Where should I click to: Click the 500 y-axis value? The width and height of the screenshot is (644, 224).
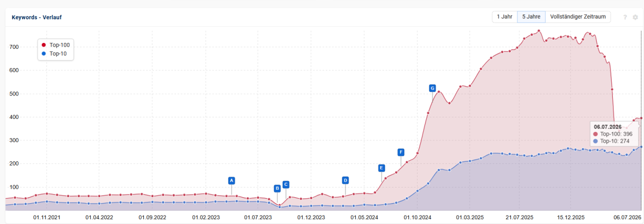(x=13, y=94)
